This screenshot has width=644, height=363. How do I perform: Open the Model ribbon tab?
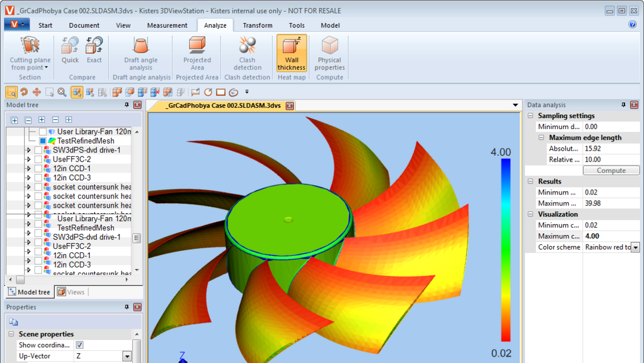[330, 25]
